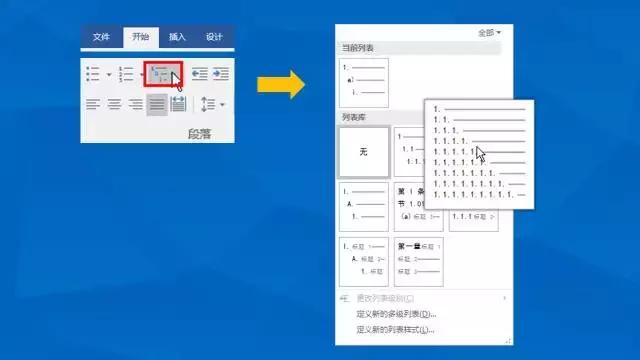
Task: Click the 段落 group label
Action: [x=200, y=133]
